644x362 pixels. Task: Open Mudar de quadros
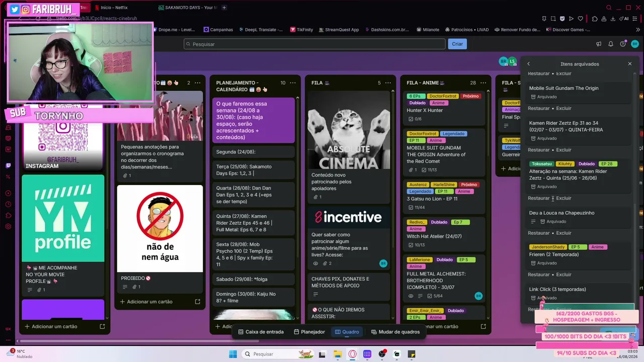(395, 332)
